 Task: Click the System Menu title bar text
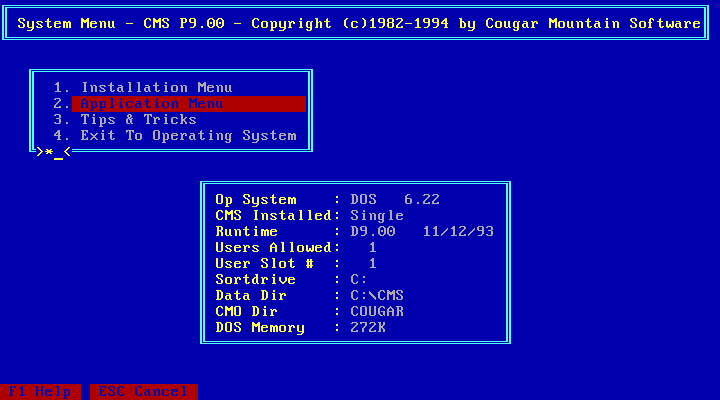coord(359,23)
